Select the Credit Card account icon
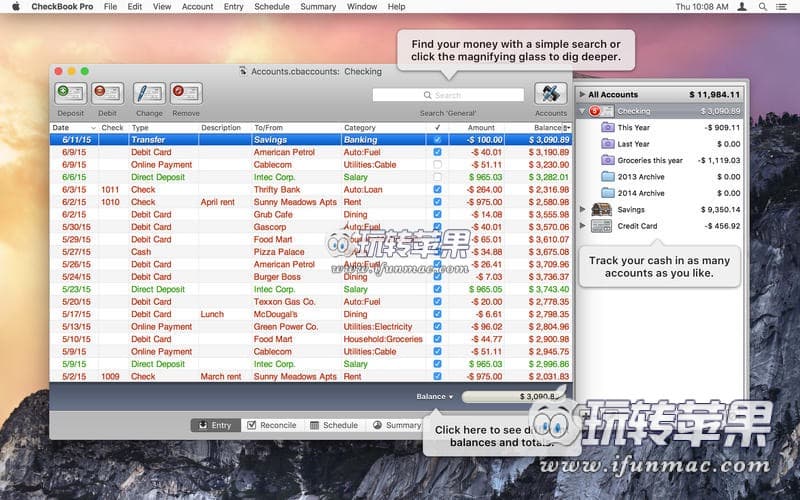This screenshot has width=800, height=500. 601,226
